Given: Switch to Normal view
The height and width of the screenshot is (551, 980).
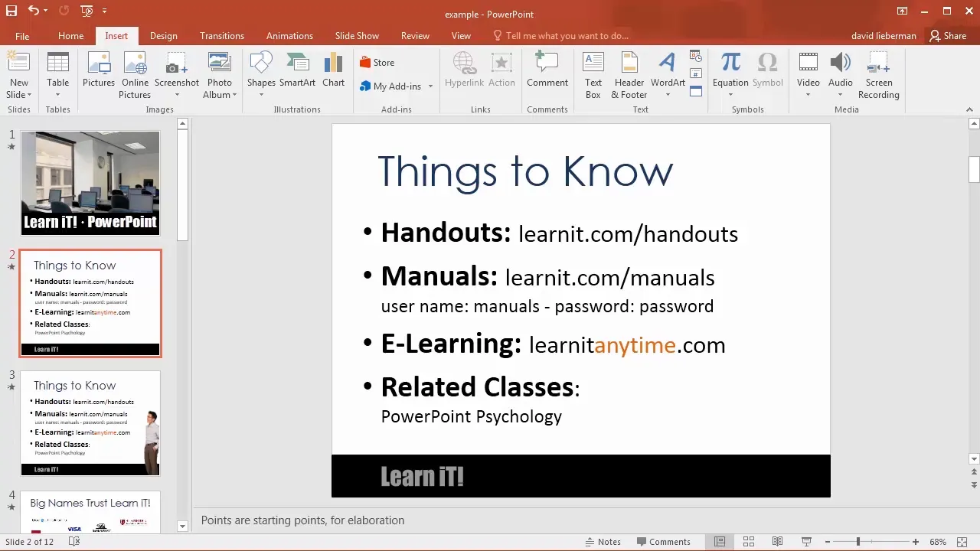Looking at the screenshot, I should coord(720,542).
